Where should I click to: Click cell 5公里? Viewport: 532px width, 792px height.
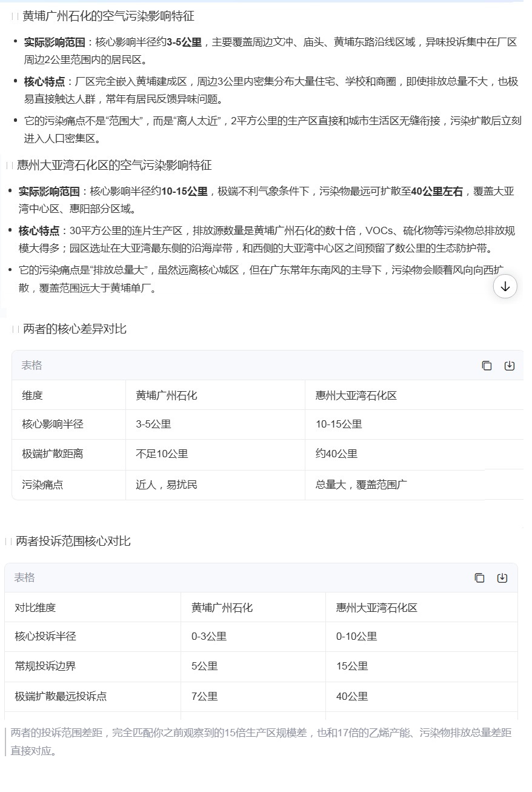point(204,666)
